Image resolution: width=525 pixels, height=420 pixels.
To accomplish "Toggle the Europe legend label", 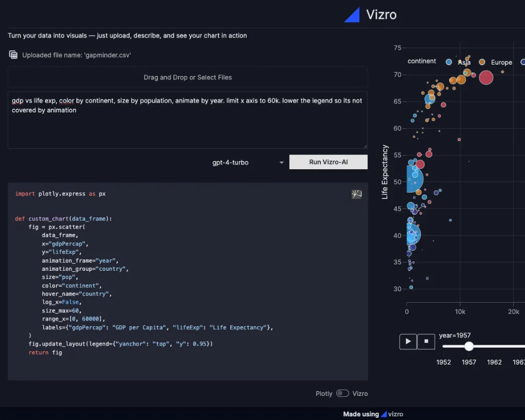I will 501,62.
